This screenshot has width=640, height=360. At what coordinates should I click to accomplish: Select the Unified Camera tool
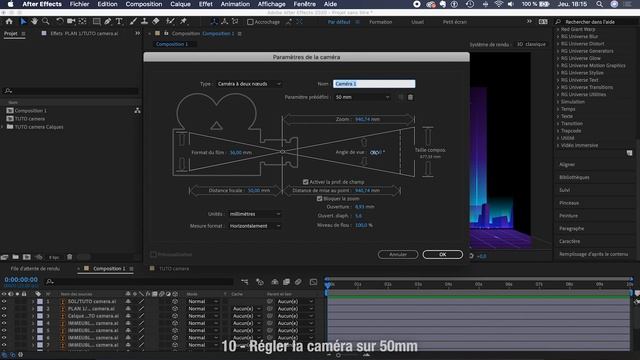pos(71,21)
